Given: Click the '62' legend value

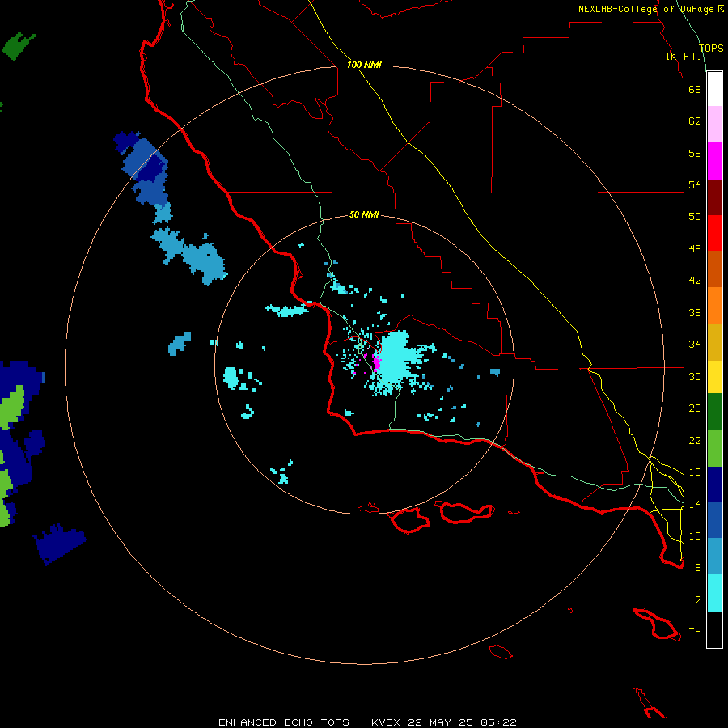Looking at the screenshot, I should pyautogui.click(x=695, y=121).
